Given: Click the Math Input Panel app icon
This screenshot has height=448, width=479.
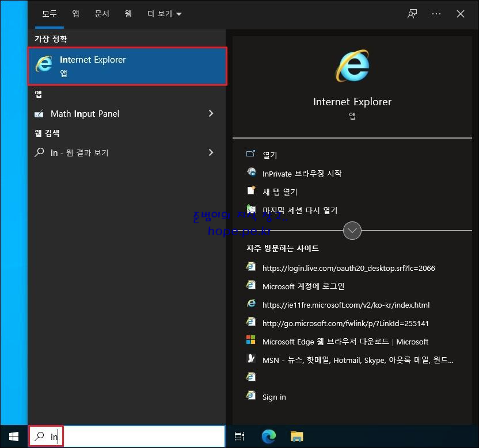Looking at the screenshot, I should pyautogui.click(x=39, y=114).
